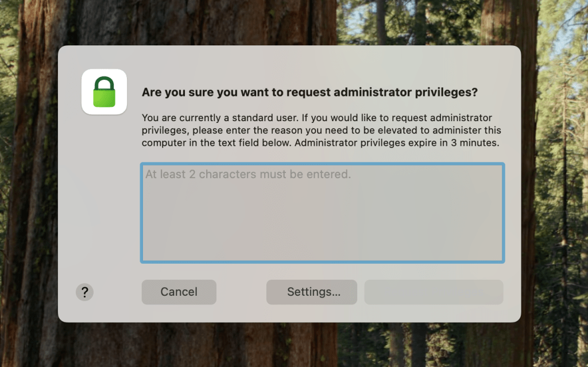Click the "You are currently a standard user" sentence
This screenshot has height=367, width=588.
pos(218,118)
